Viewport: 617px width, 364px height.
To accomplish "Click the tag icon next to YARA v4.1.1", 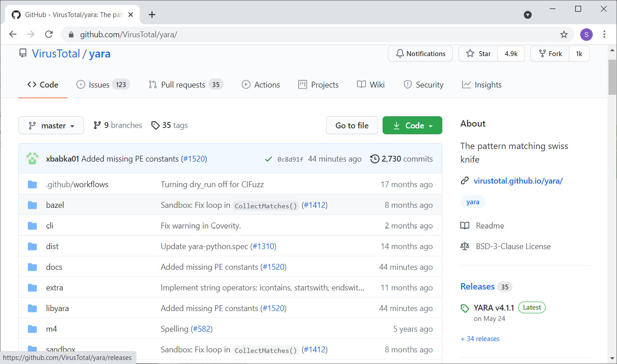I will [x=465, y=308].
